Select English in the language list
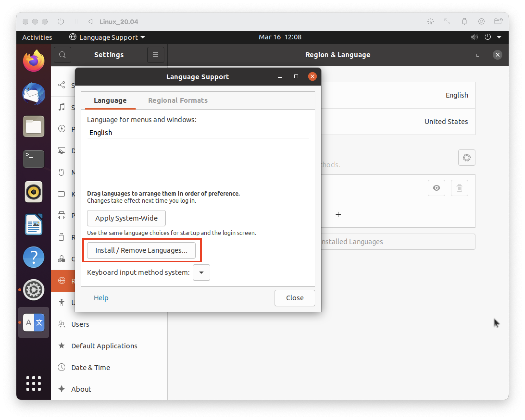Screen dimensions: 525x420 coord(101,133)
